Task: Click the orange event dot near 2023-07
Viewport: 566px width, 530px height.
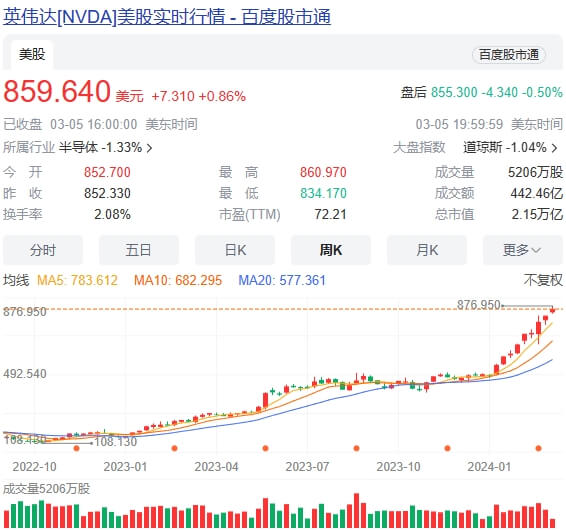Action: coord(266,448)
